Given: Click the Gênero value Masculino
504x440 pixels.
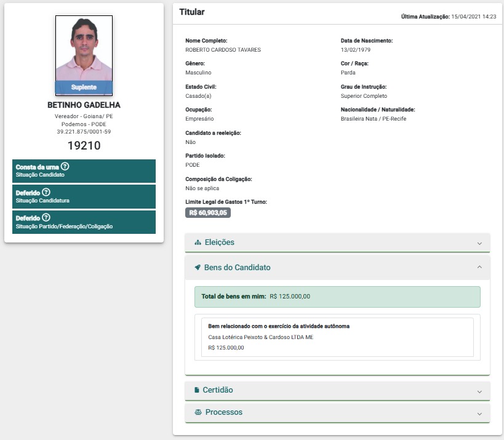Looking at the screenshot, I should point(198,73).
